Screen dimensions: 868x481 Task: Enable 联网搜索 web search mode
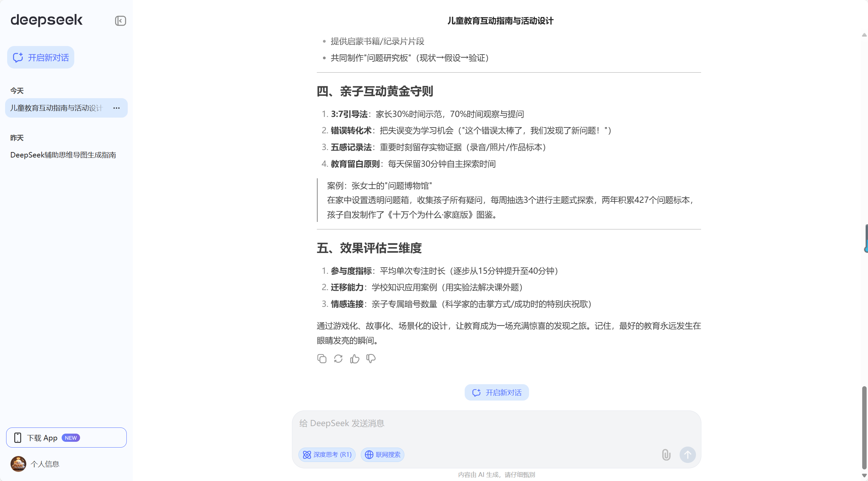[382, 455]
